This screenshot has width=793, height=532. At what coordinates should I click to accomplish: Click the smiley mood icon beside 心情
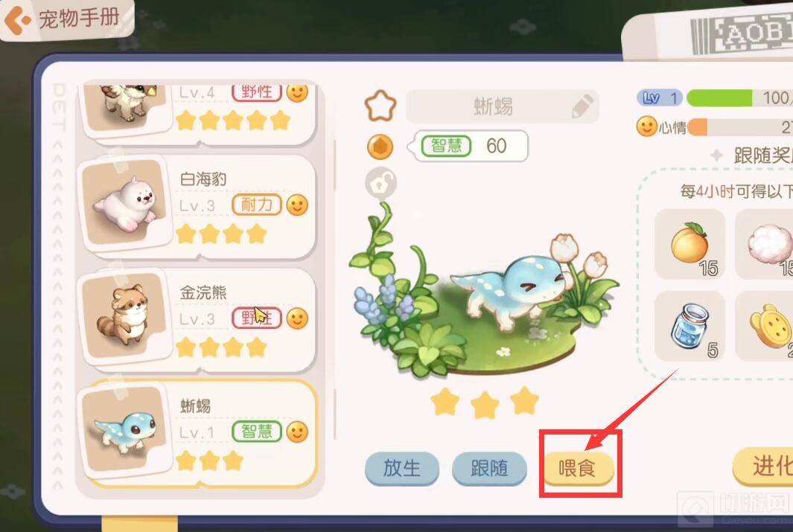[646, 126]
